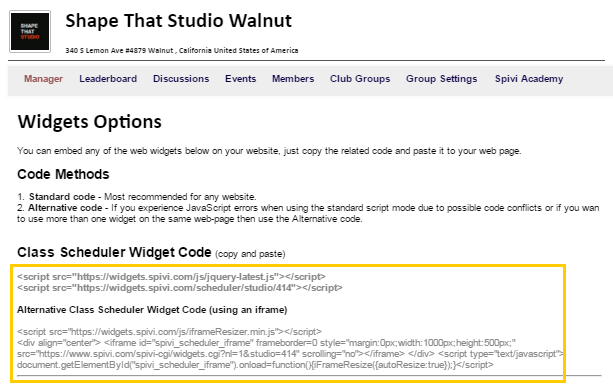This screenshot has height=389, width=613.
Task: Click the widgets.cgi iframe src code line
Action: [x=290, y=354]
